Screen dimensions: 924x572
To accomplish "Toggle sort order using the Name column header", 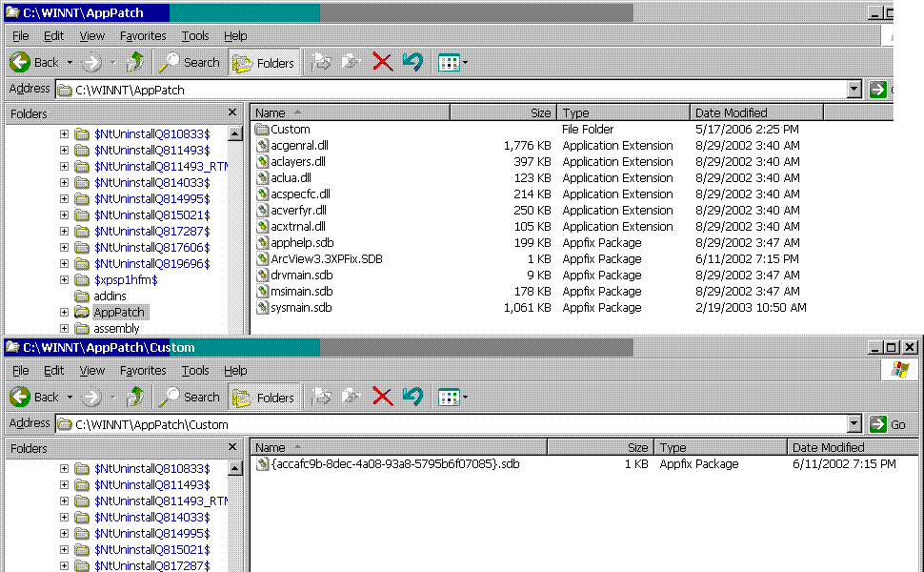I will coord(271,112).
